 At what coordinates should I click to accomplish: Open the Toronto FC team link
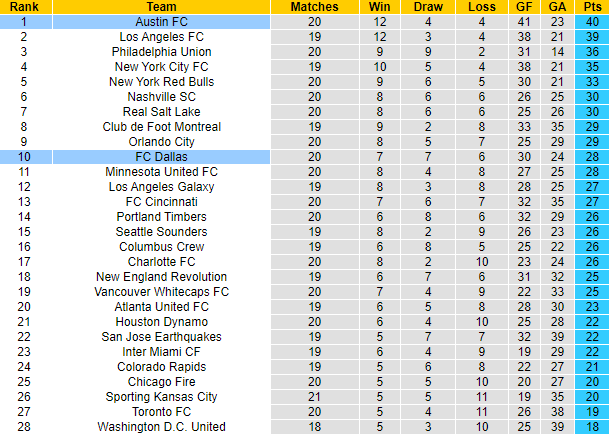pyautogui.click(x=161, y=412)
